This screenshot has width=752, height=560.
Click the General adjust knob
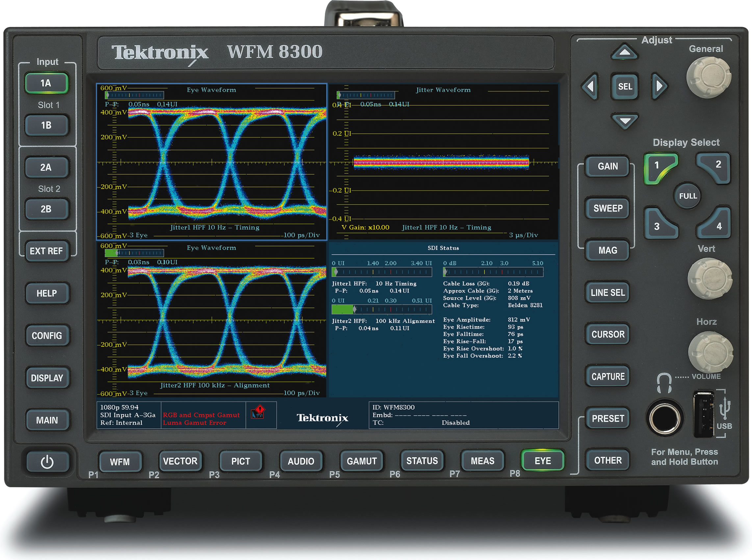708,77
